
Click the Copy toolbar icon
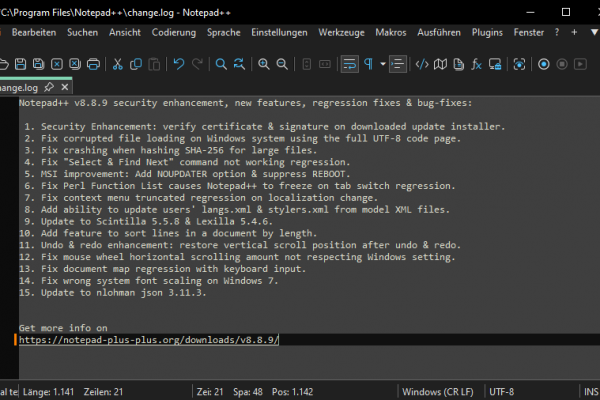click(x=136, y=64)
